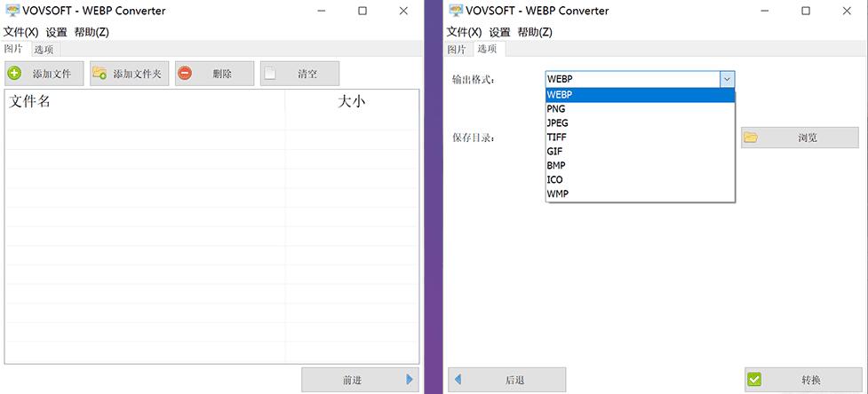
Task: Choose JPEG from the format list
Action: pyautogui.click(x=640, y=122)
